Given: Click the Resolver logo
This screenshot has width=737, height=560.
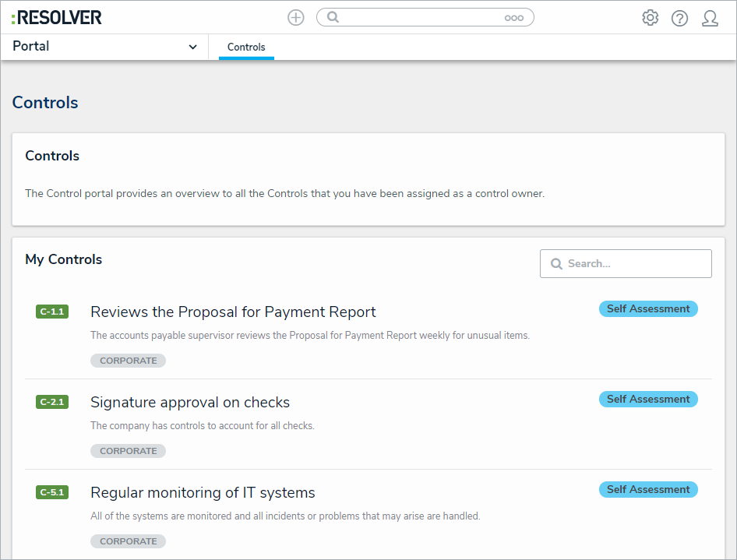Looking at the screenshot, I should 57,17.
